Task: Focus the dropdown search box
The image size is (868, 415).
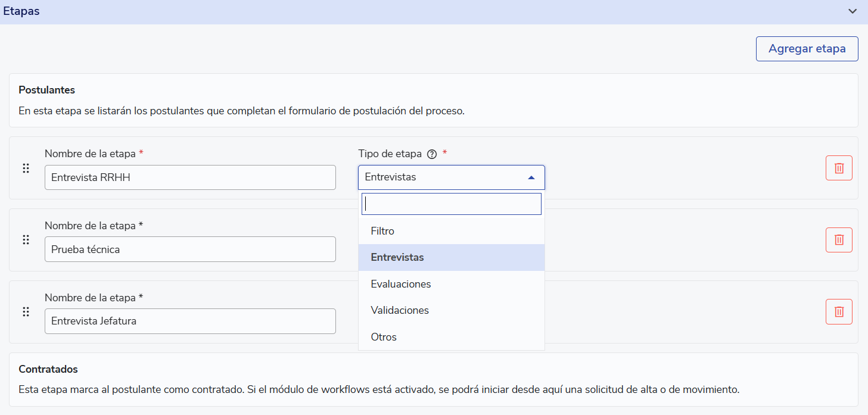Action: (451, 204)
